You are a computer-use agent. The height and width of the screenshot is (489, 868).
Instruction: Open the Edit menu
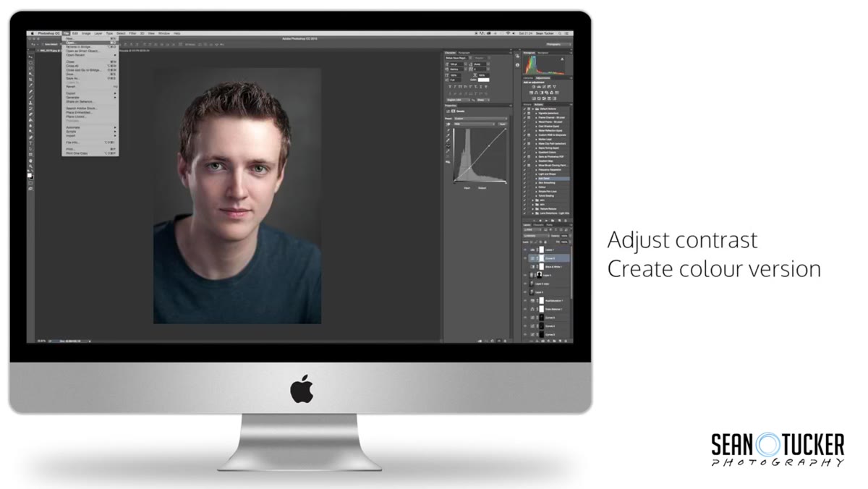pyautogui.click(x=75, y=33)
